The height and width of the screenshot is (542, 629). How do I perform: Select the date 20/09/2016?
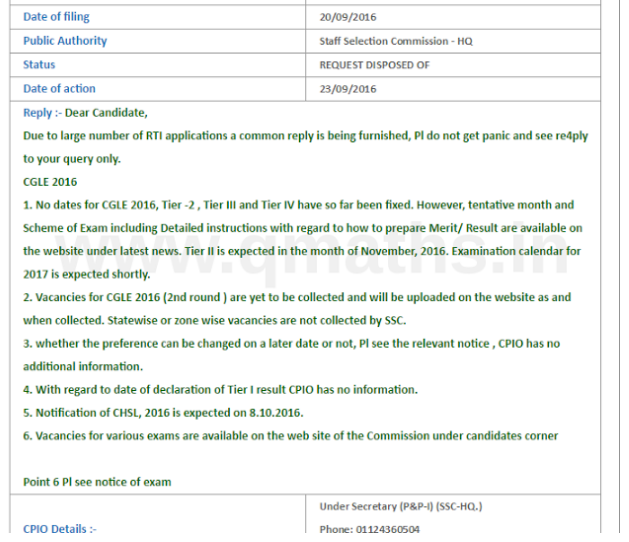[348, 17]
